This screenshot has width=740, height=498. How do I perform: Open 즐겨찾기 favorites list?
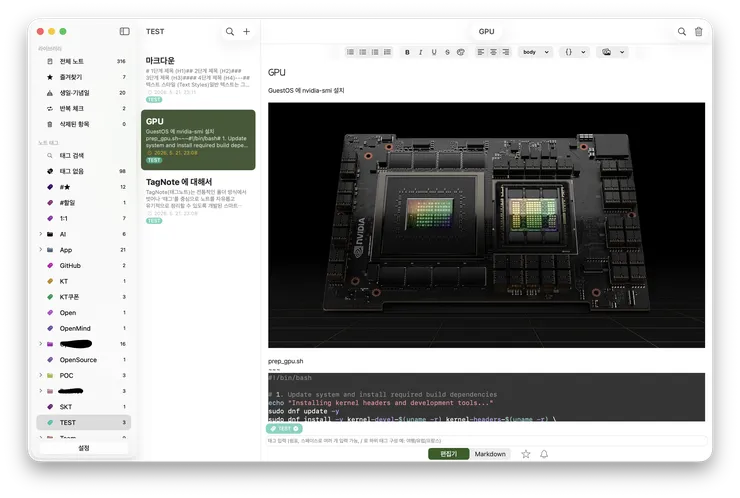click(x=84, y=77)
